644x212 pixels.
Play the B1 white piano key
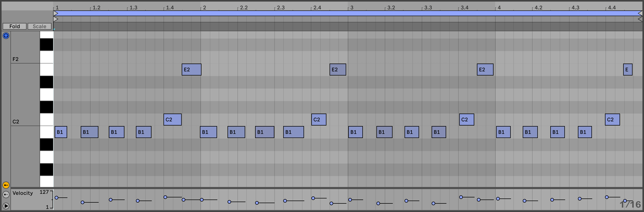[x=47, y=132]
